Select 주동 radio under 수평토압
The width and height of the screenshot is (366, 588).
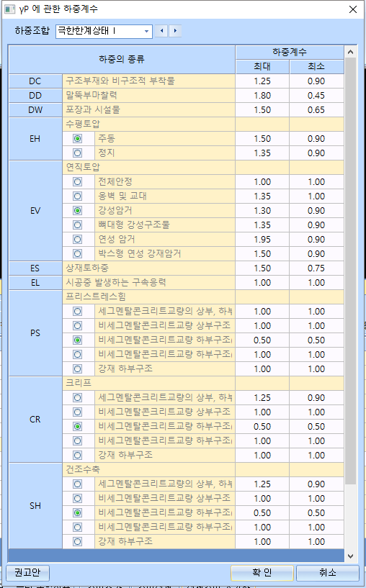pos(78,139)
